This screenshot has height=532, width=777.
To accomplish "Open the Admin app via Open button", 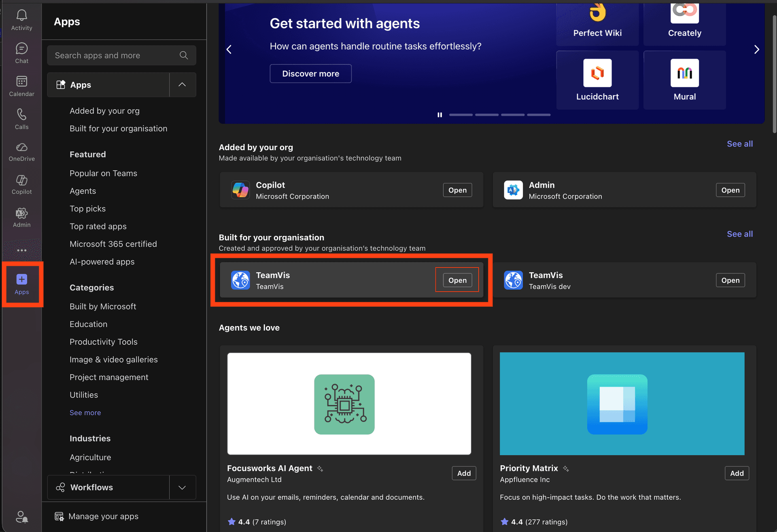I will pyautogui.click(x=730, y=190).
